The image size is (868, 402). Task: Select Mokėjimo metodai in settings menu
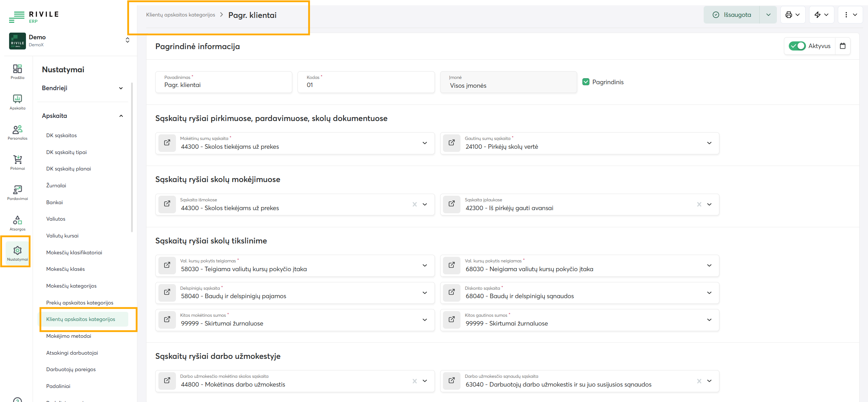(69, 336)
